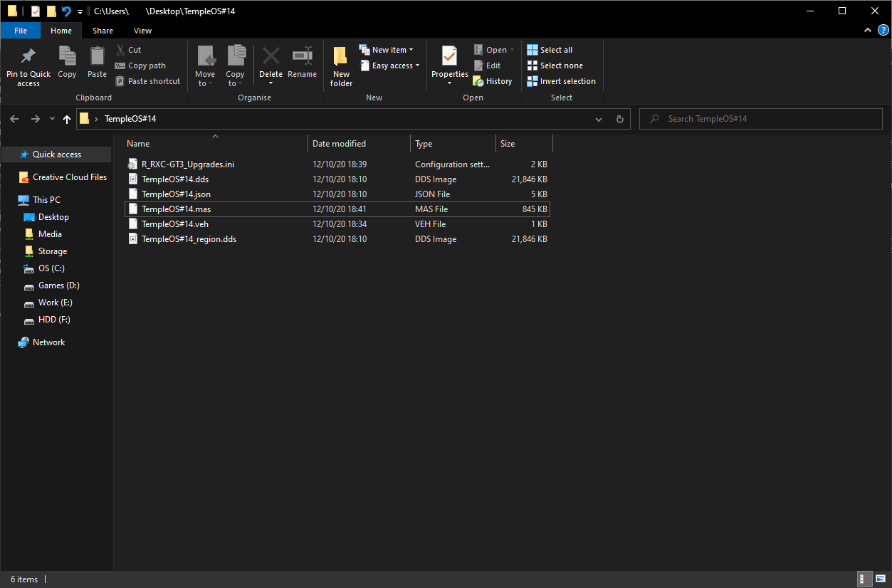The image size is (892, 588).
Task: Click the Rename icon in ribbon
Action: (302, 56)
